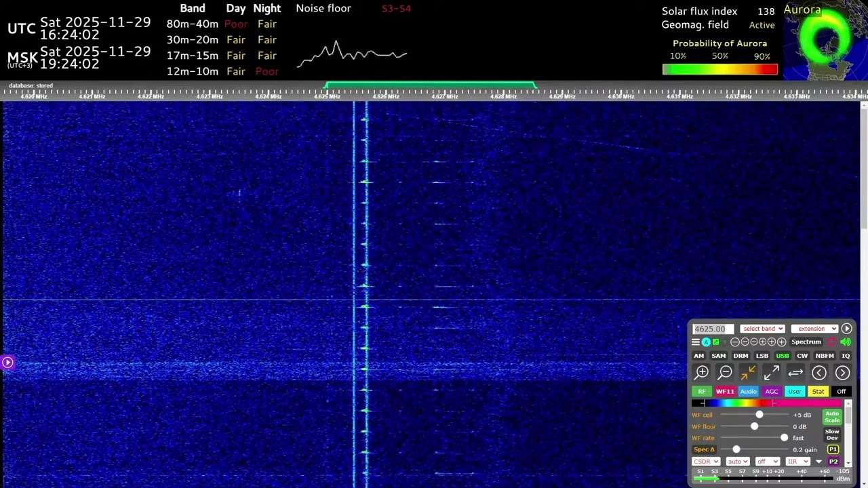Click the max zoom-out expanding arrows icon
868x488 pixels.
tap(772, 373)
